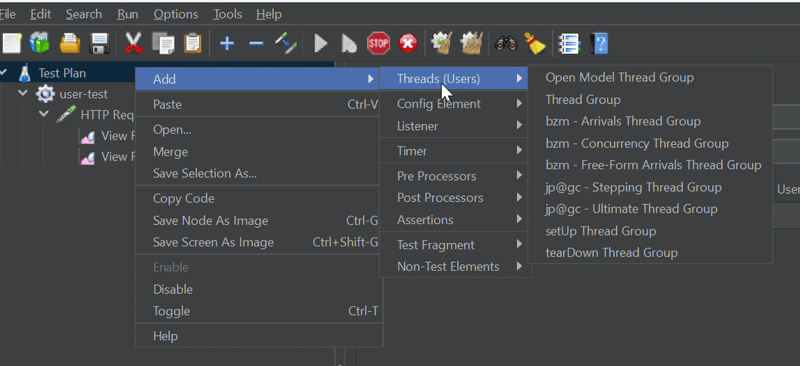The height and width of the screenshot is (366, 800).
Task: Open the Function Helper list icon
Action: [569, 43]
